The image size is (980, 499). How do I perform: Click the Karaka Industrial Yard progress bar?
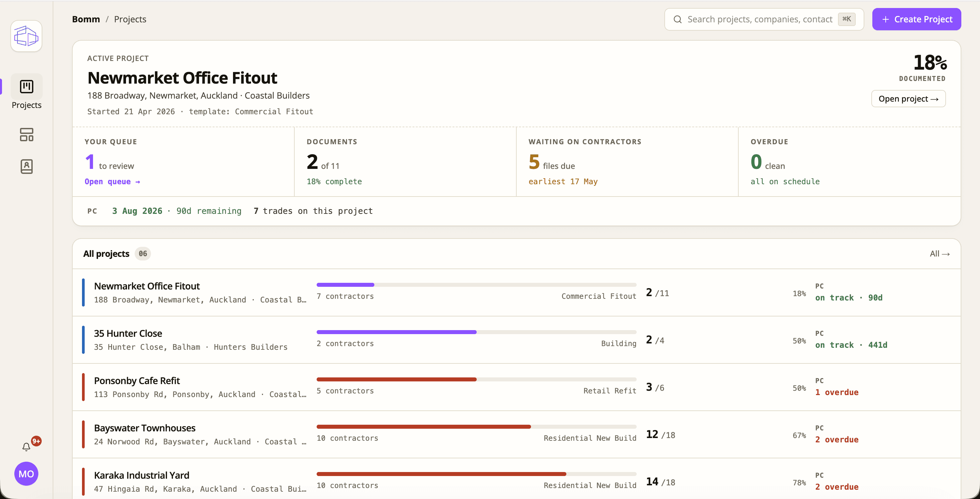tap(476, 474)
